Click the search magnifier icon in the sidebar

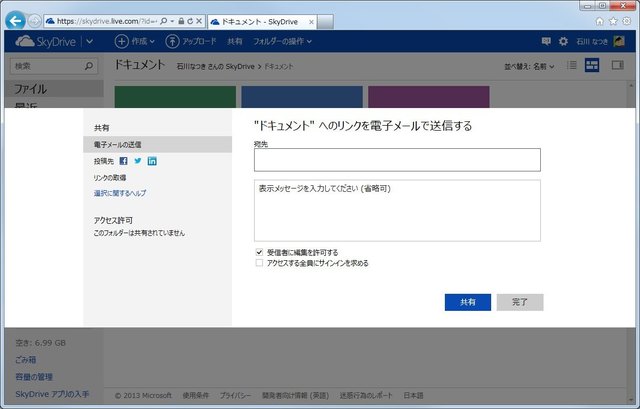click(89, 67)
